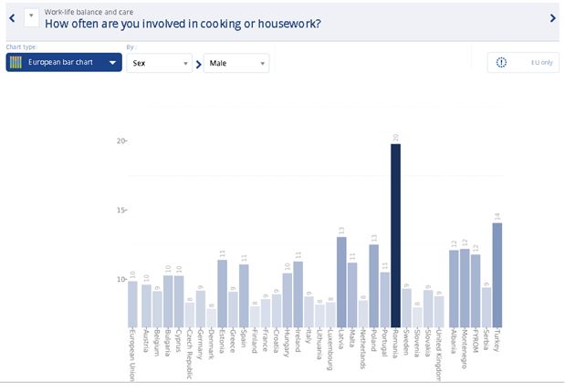Select the Romania bar in chart
This screenshot has width=565, height=392.
(x=395, y=235)
